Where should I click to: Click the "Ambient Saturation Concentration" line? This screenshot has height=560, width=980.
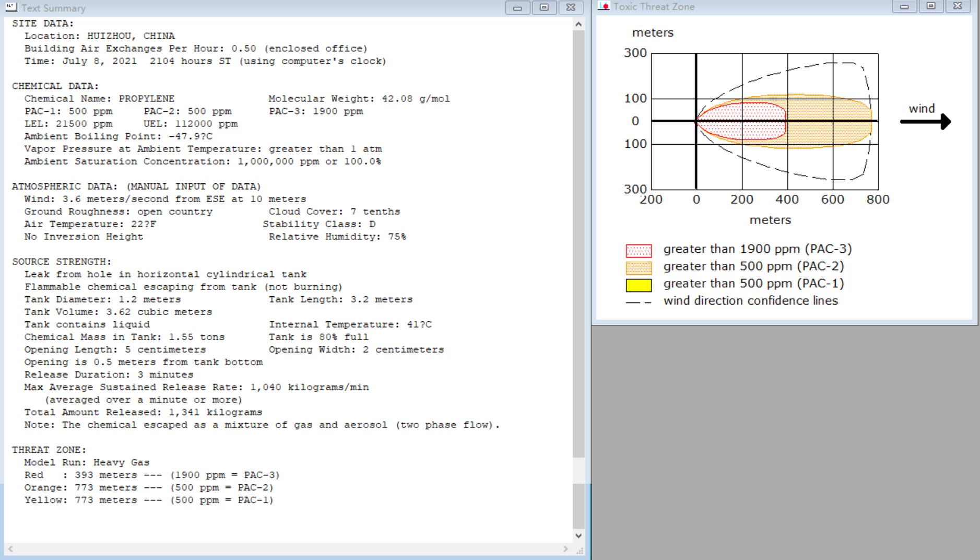coord(203,161)
